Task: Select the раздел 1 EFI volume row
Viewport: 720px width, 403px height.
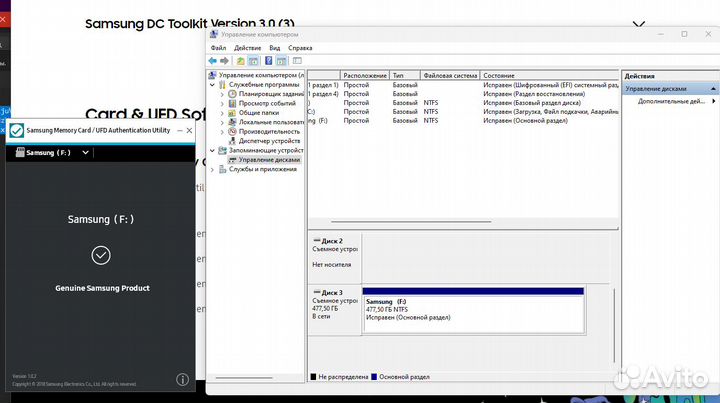Action: (463, 85)
